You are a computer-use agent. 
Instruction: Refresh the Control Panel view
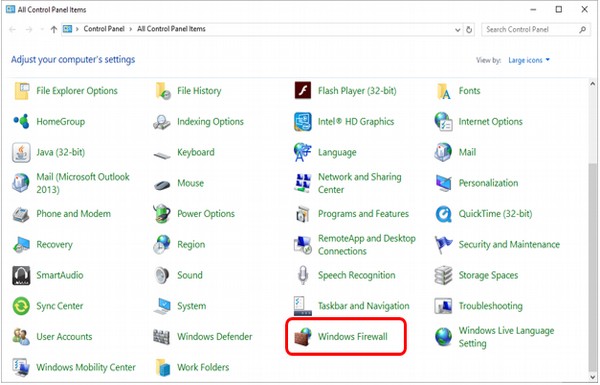469,29
